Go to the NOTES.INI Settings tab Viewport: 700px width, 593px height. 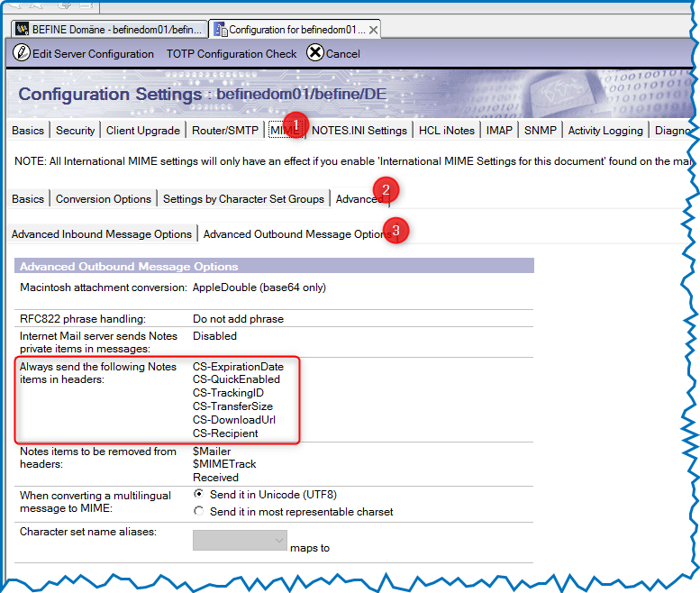[359, 131]
